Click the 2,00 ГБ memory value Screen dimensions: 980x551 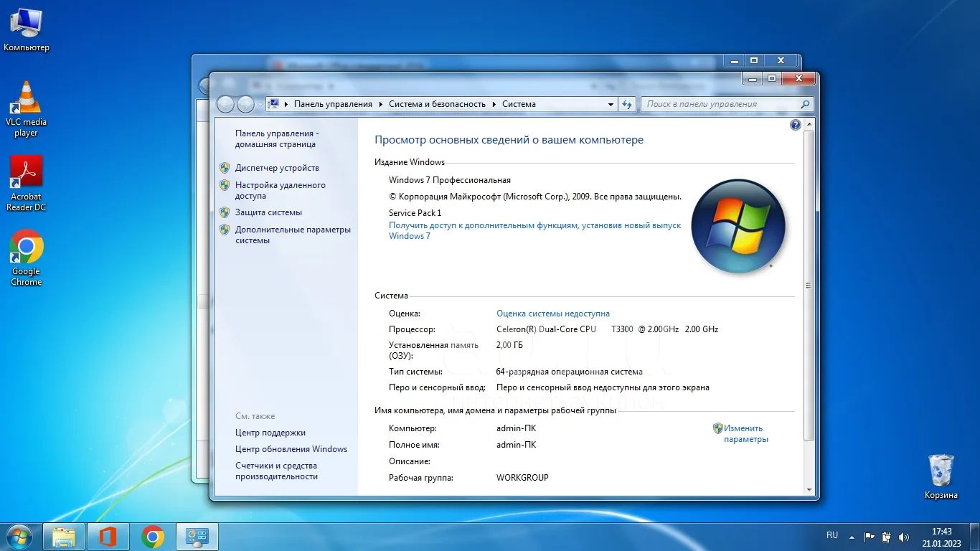click(x=509, y=345)
